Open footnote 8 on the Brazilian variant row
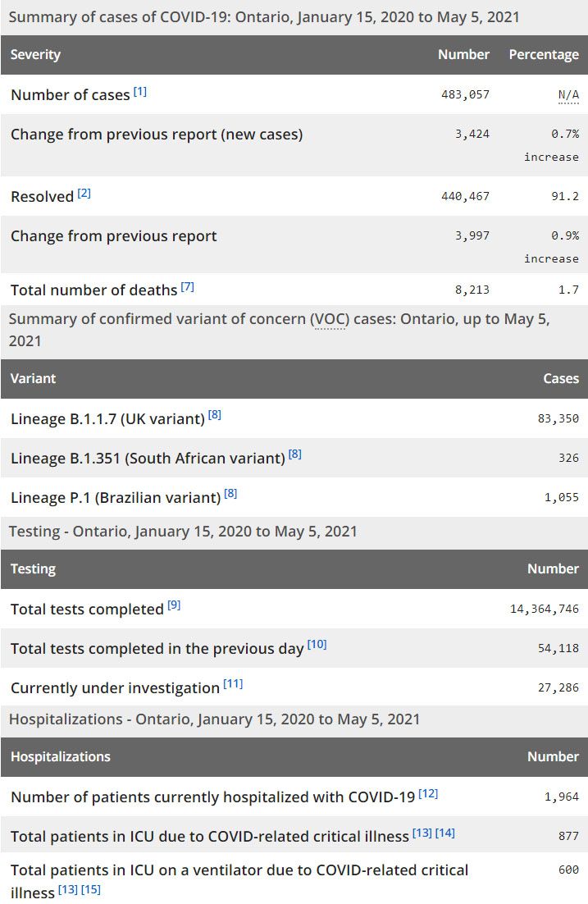 point(230,494)
